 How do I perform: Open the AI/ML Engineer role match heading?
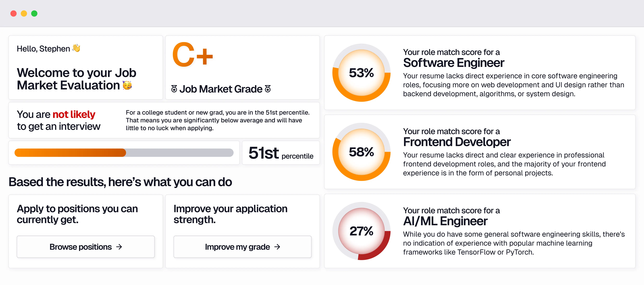click(x=445, y=221)
